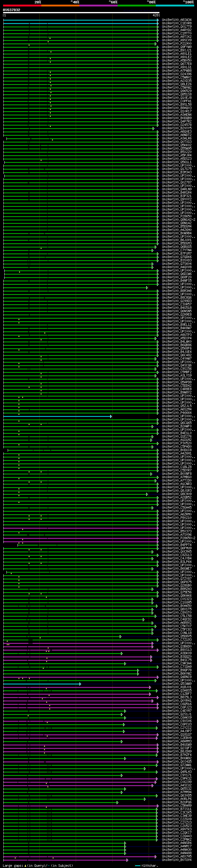This screenshot has height=868, width=197.
Task: Select hit label UniRef100_Q96529
Action: tap(177, 91)
